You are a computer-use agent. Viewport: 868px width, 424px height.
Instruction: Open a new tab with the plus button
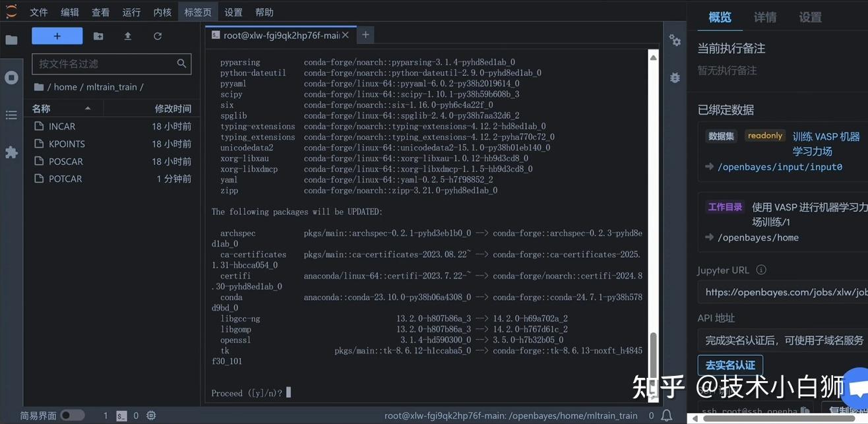365,35
